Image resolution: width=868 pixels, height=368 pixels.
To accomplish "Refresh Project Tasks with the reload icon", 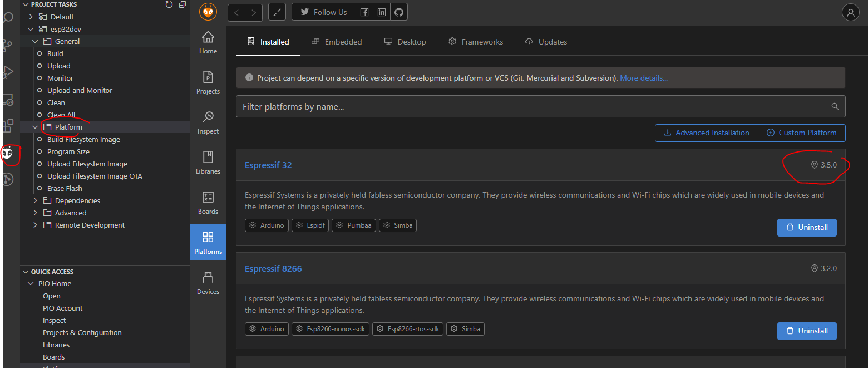I will (x=169, y=4).
